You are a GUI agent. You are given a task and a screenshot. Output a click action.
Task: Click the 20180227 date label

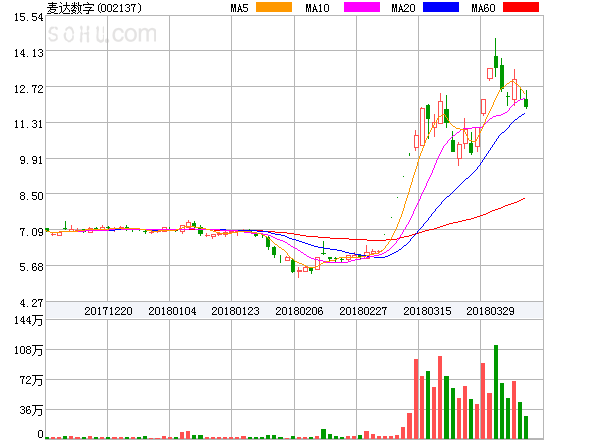pyautogui.click(x=363, y=311)
